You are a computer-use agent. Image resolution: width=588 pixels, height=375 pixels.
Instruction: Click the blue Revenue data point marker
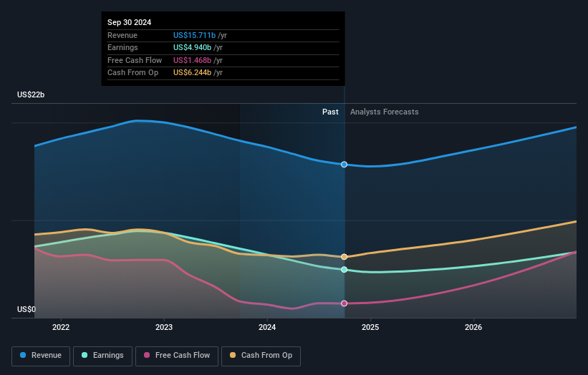pyautogui.click(x=344, y=165)
